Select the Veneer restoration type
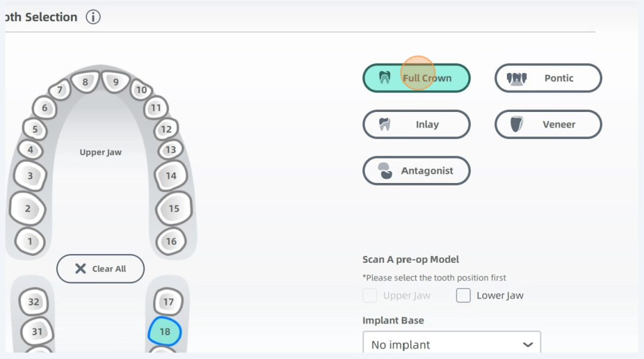The image size is (644, 359). click(x=548, y=124)
